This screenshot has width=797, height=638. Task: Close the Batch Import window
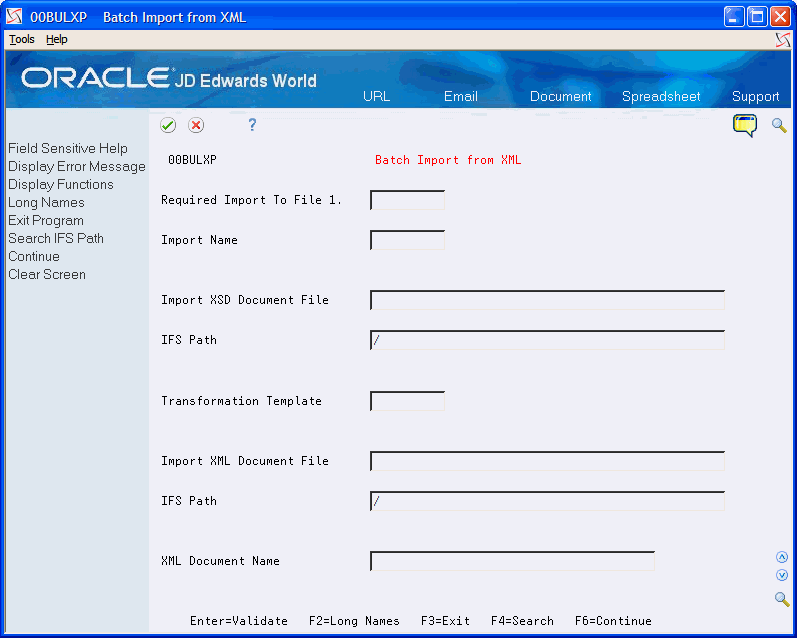(780, 17)
